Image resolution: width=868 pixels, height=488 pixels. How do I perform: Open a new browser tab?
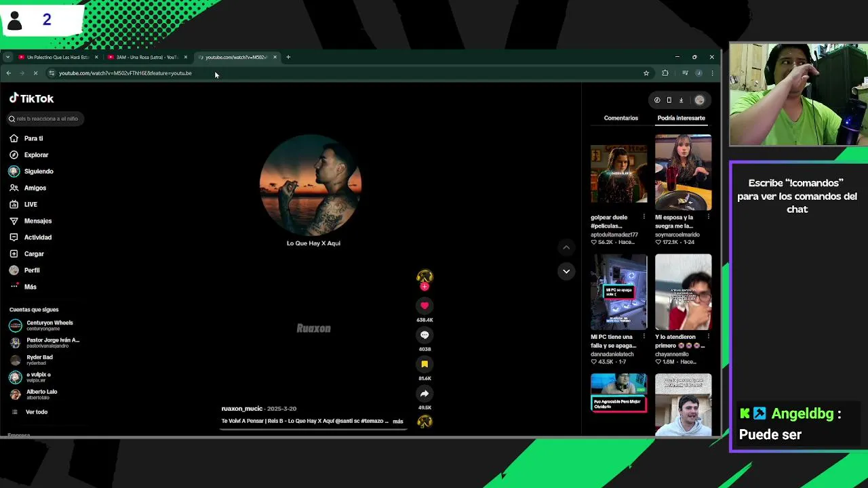288,57
